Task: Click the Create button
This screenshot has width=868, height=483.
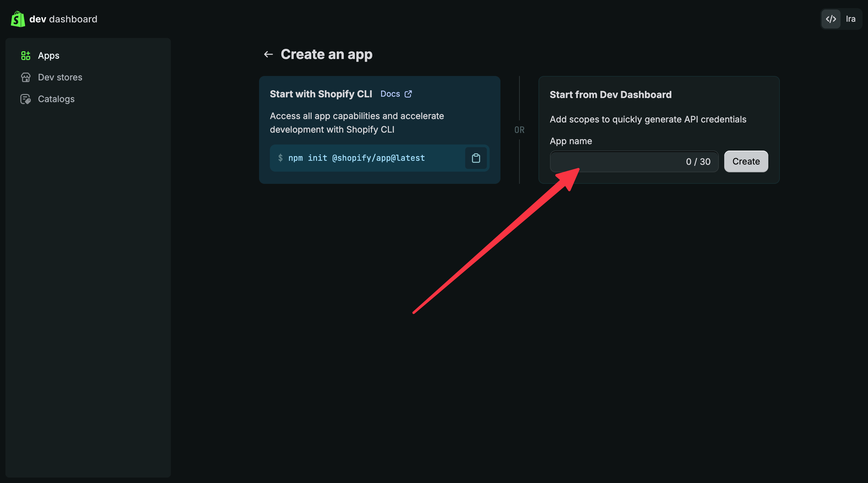Action: click(x=746, y=161)
